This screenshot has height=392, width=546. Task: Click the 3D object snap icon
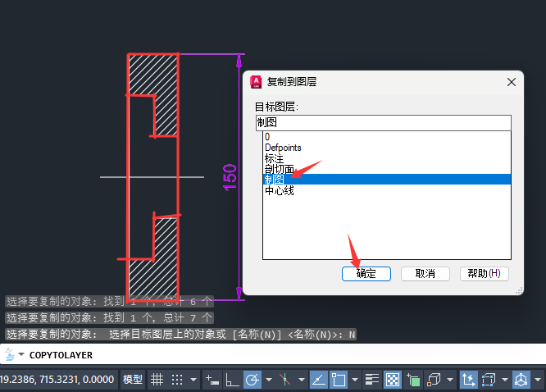pyautogui.click(x=434, y=380)
